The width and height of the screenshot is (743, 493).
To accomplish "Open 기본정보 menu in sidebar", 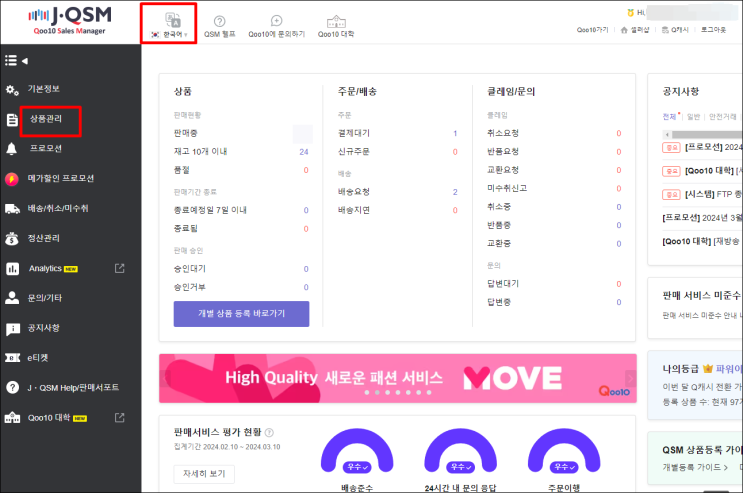I will (44, 89).
